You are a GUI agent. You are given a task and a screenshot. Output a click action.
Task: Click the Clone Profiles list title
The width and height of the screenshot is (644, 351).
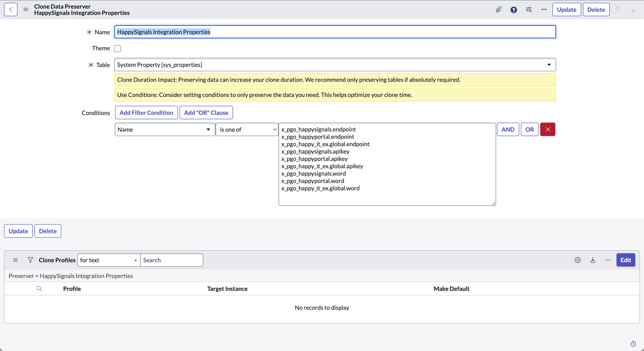pyautogui.click(x=57, y=260)
